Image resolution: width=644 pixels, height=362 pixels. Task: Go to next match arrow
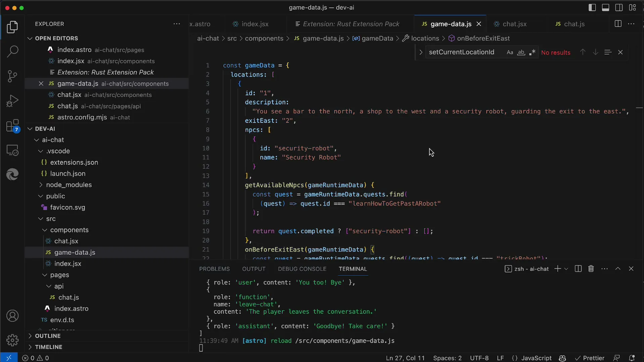click(595, 52)
